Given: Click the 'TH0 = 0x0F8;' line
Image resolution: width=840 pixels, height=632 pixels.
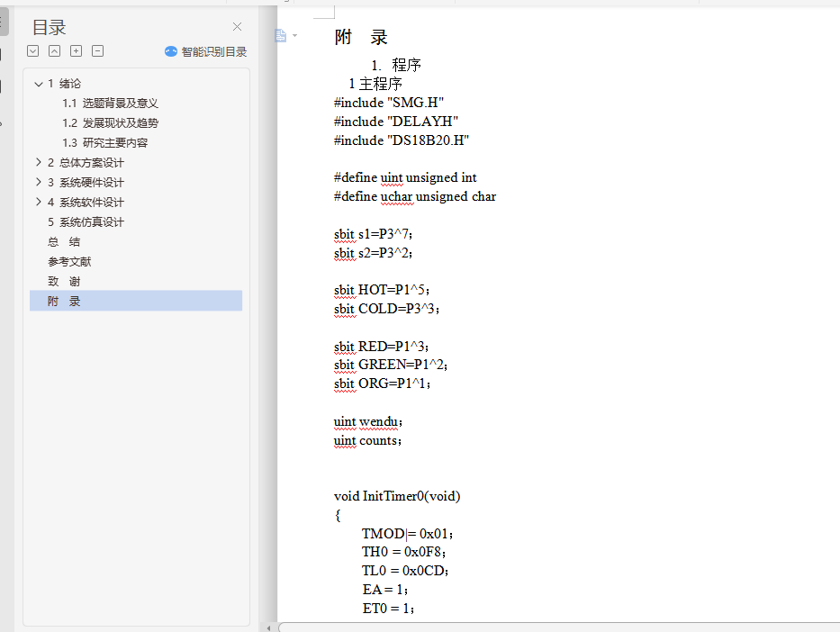Looking at the screenshot, I should [404, 552].
